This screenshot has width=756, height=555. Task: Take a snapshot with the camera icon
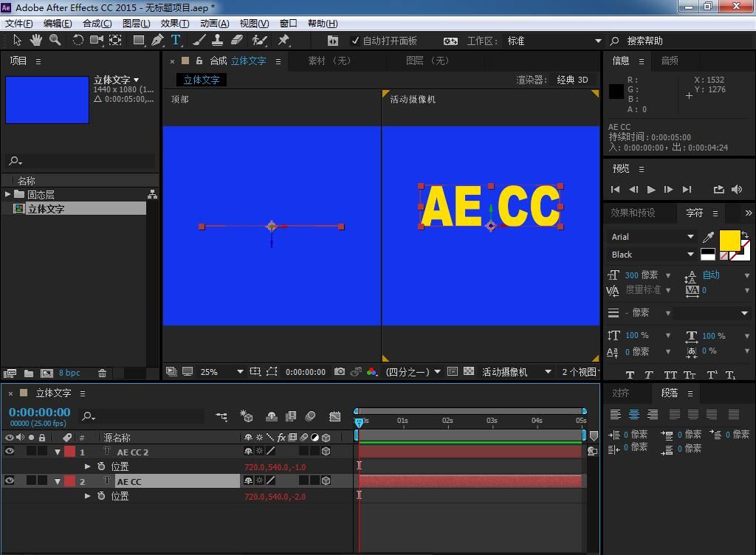point(340,371)
